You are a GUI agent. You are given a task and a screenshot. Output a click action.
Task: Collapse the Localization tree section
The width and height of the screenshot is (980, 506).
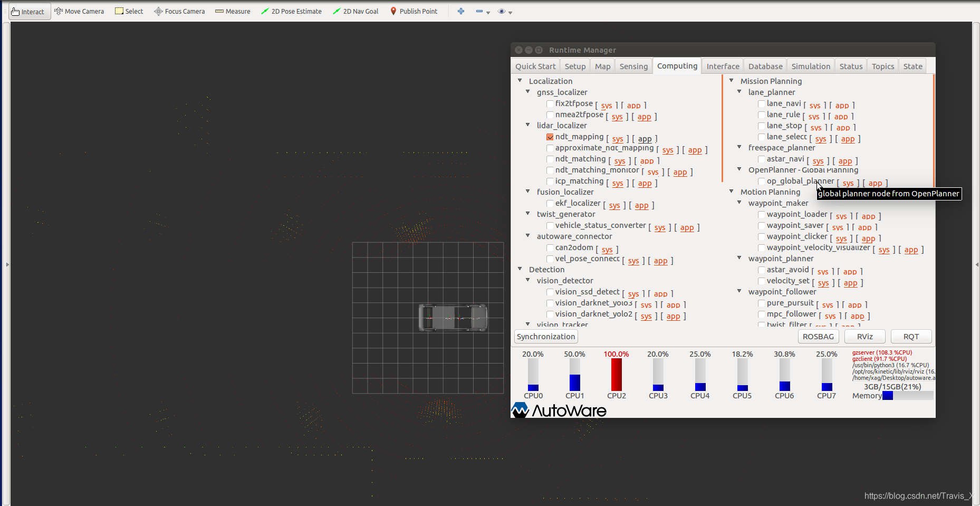pos(520,81)
